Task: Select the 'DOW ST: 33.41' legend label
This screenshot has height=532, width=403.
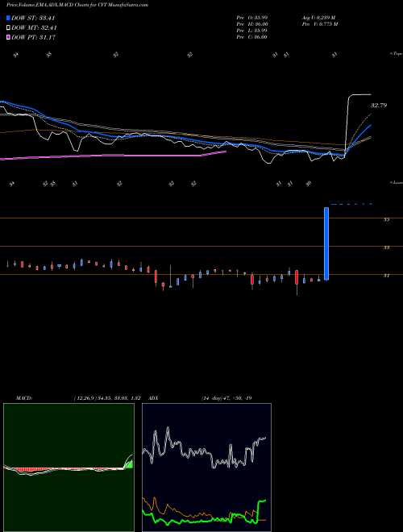Action: (33, 19)
